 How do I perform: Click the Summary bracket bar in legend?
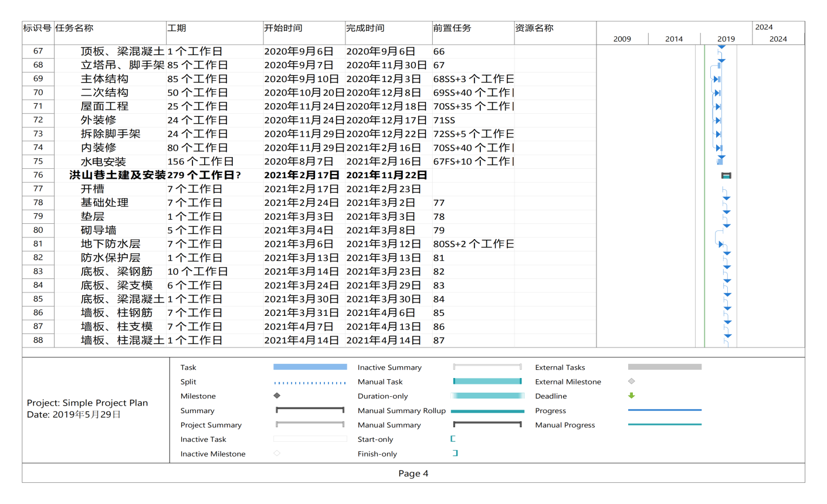pos(310,410)
